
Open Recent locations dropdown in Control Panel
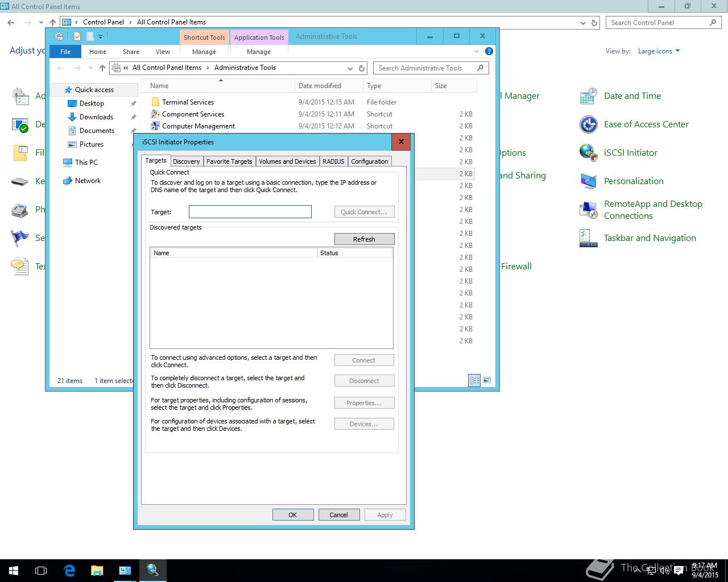41,23
